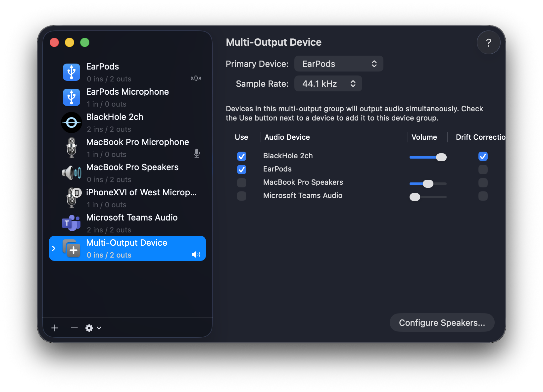Viewport: 543px width, 392px height.
Task: Enable Use checkbox for Microsoft Teams Audio
Action: (x=242, y=196)
